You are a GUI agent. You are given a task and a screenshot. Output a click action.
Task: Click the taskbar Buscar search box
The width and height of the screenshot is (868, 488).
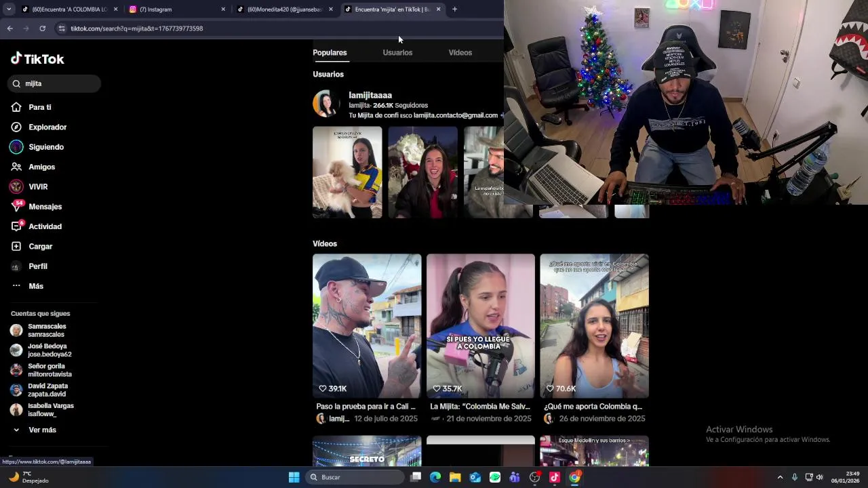[355, 477]
